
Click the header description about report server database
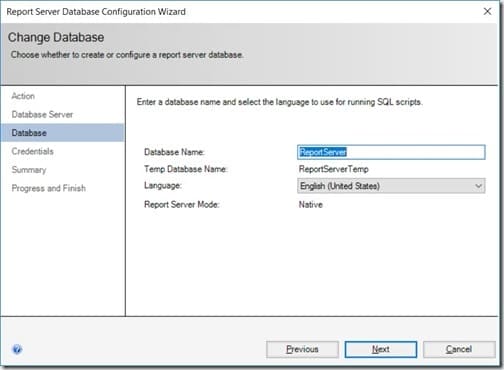127,55
